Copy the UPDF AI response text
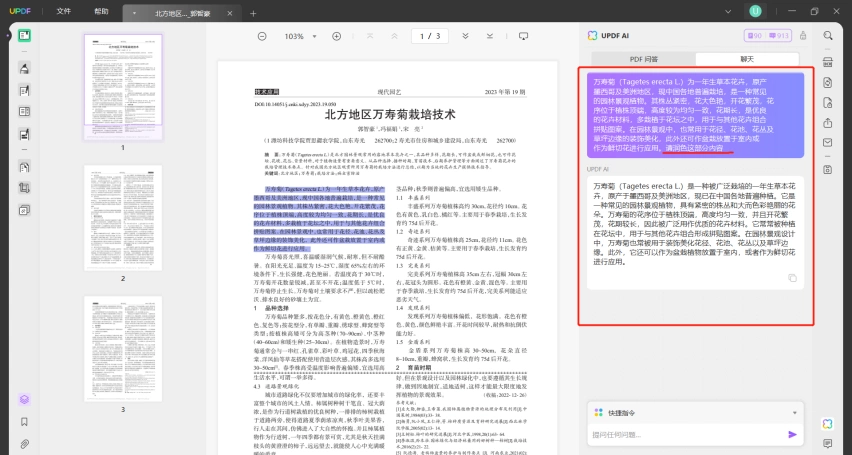The height and width of the screenshot is (455, 852). pyautogui.click(x=792, y=278)
